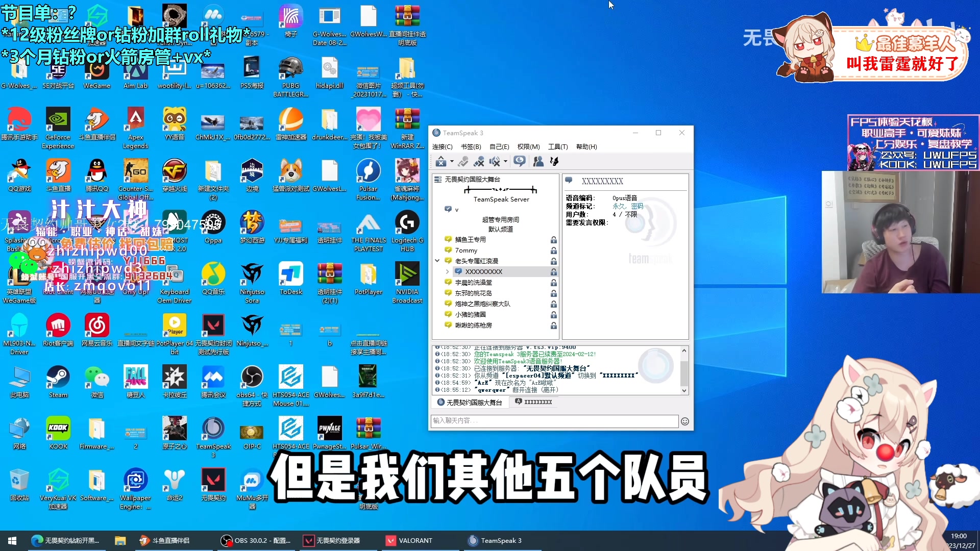Select the QQ音乐 desktop icon
Image resolution: width=980 pixels, height=551 pixels.
213,279
